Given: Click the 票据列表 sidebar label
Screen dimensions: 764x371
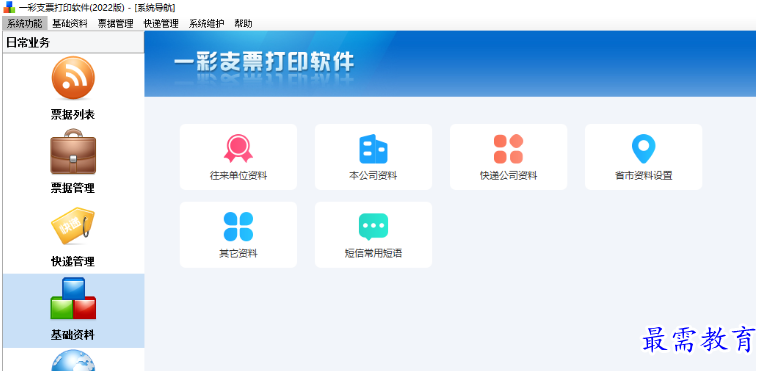Looking at the screenshot, I should (x=73, y=115).
